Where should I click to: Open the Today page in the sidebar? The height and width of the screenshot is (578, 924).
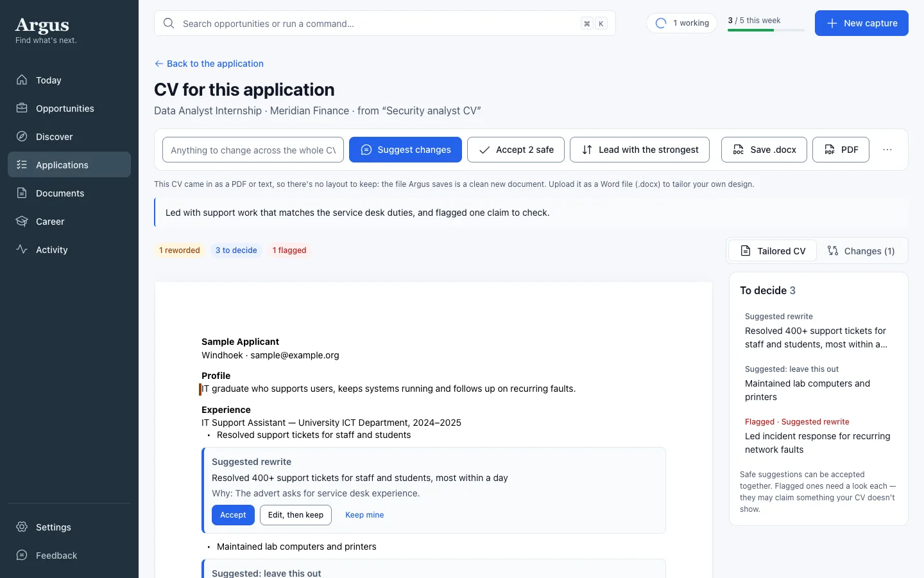(69, 80)
